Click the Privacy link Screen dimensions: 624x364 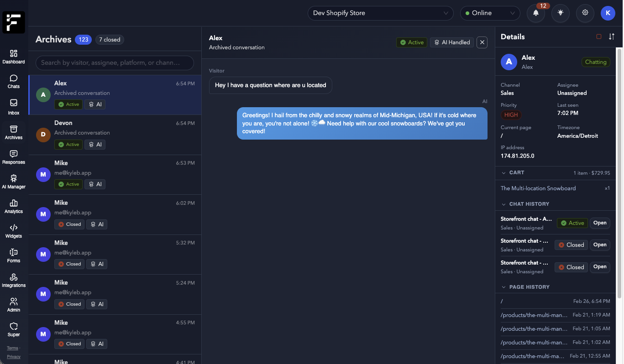point(14,357)
